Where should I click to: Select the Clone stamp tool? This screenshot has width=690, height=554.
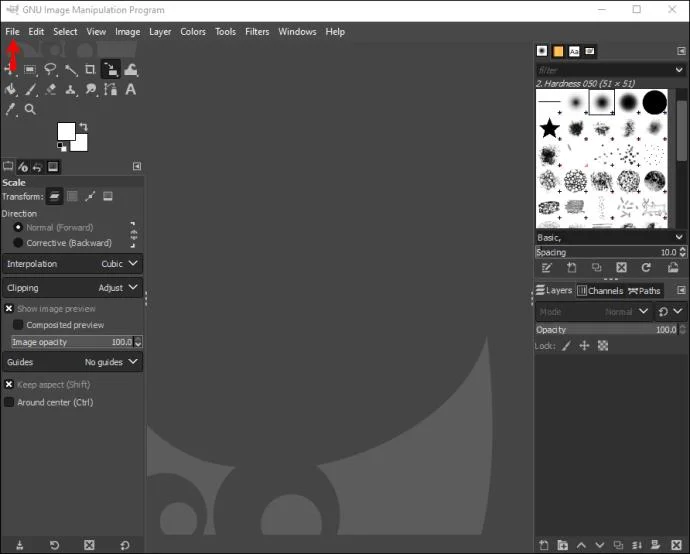70,90
